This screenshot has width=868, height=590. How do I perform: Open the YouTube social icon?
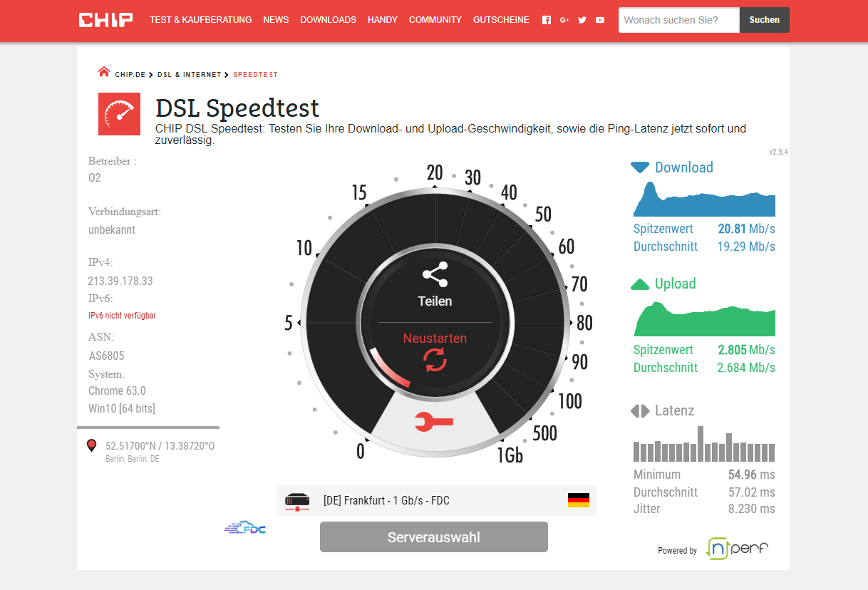click(x=600, y=20)
